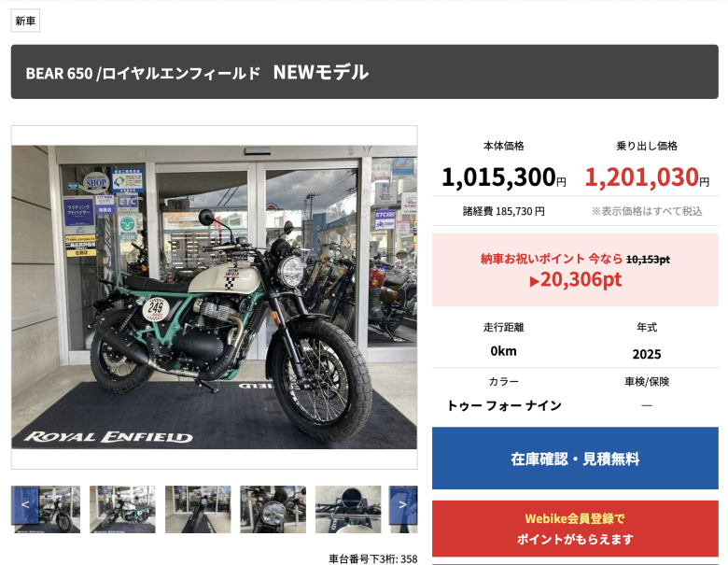Click the 車台番号下3桁: 358 text
The width and height of the screenshot is (728, 565).
373,559
